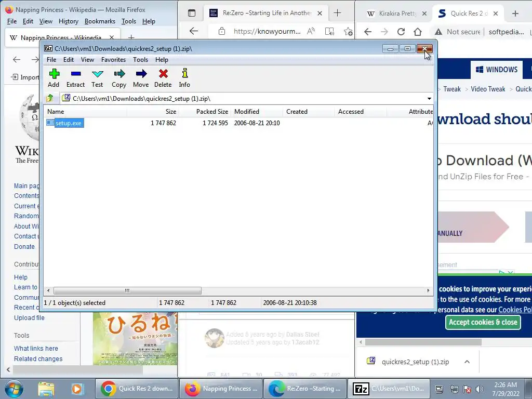The height and width of the screenshot is (399, 532).
Task: Maximize the 7-Zip window
Action: pos(407,49)
